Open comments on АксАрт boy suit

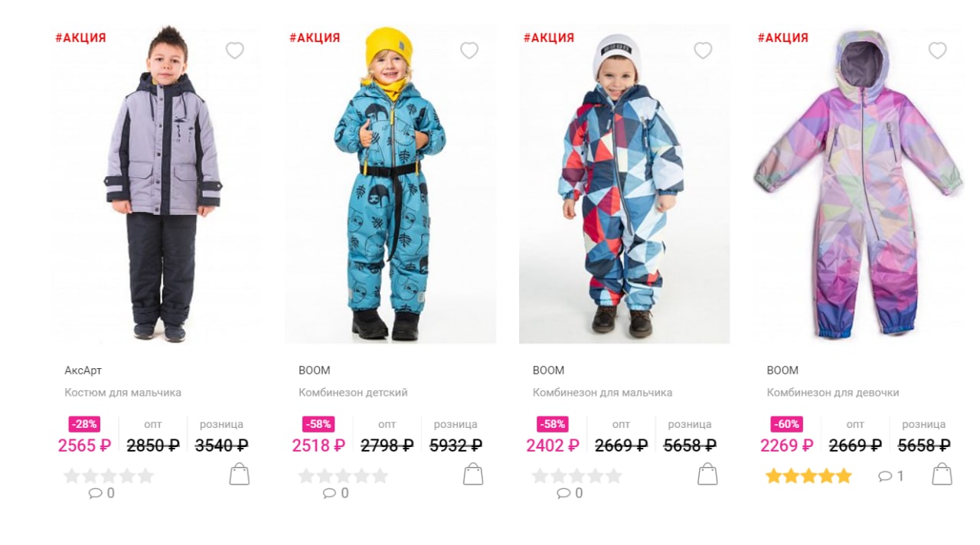[x=102, y=494]
